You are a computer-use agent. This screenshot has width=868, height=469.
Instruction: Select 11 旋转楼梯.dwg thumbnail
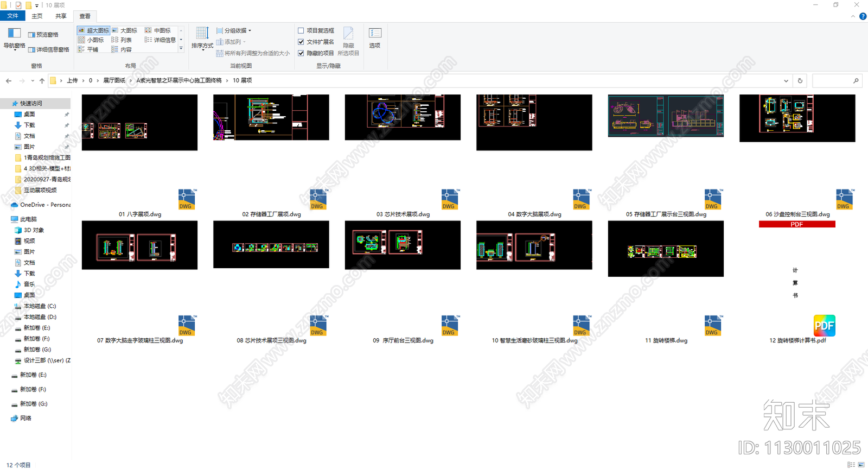point(666,249)
